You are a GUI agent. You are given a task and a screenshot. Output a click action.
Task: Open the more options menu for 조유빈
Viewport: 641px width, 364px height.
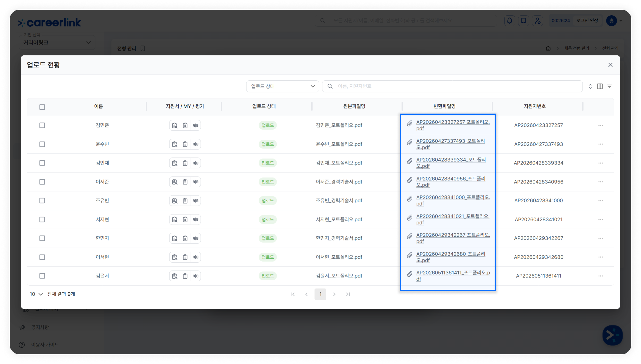[600, 200]
